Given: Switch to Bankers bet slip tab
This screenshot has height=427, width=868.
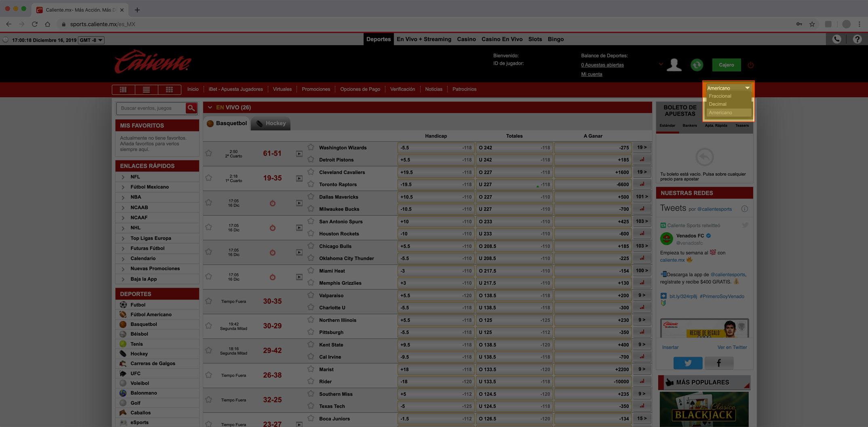Looking at the screenshot, I should click(x=689, y=126).
